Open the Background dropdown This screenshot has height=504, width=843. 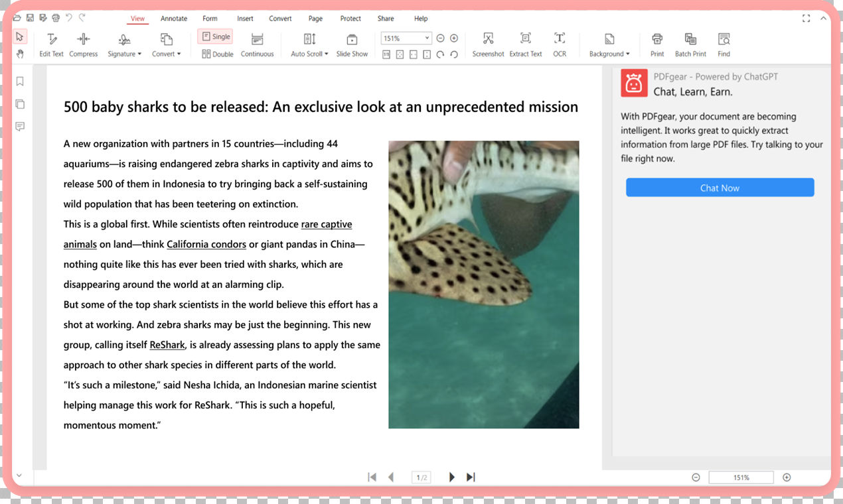tap(609, 45)
